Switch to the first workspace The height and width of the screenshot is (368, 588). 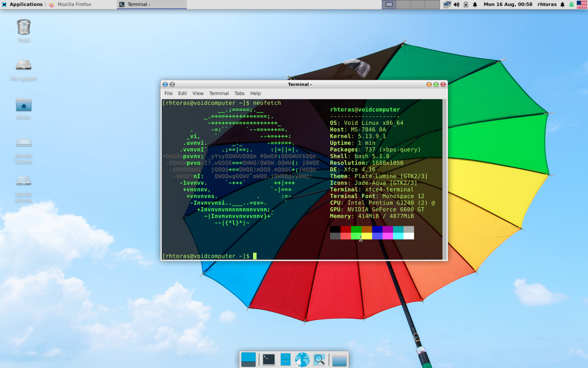coord(389,4)
